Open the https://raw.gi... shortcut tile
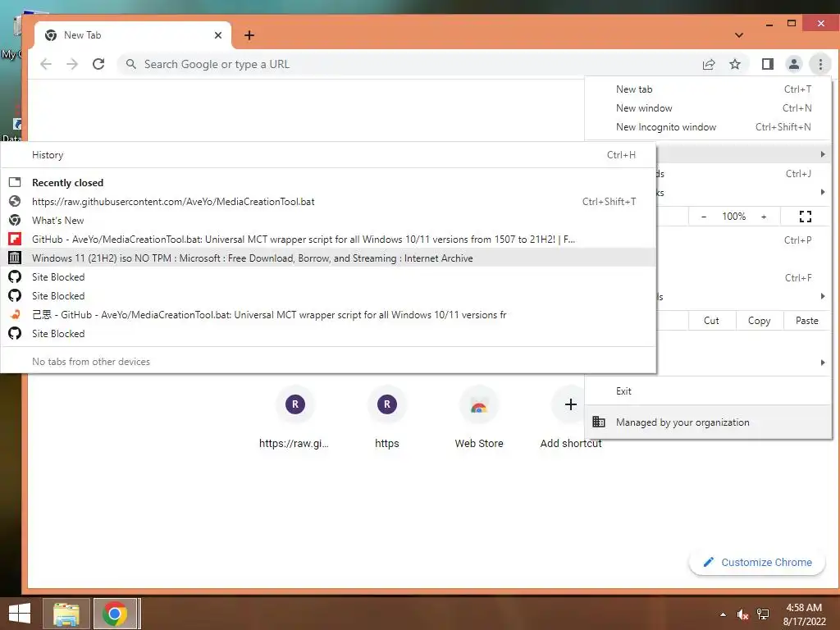The image size is (840, 630). pyautogui.click(x=294, y=419)
